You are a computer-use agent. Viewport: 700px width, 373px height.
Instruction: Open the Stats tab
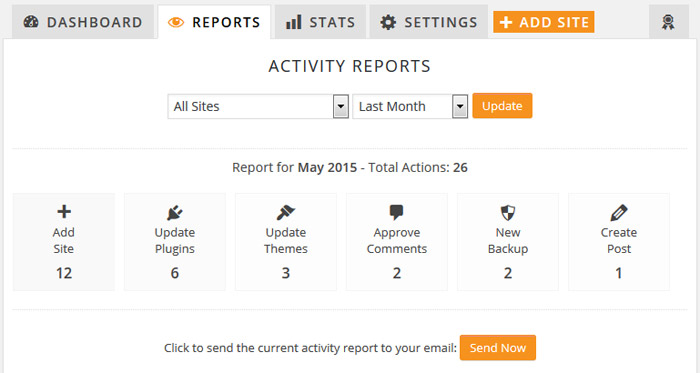(x=320, y=22)
